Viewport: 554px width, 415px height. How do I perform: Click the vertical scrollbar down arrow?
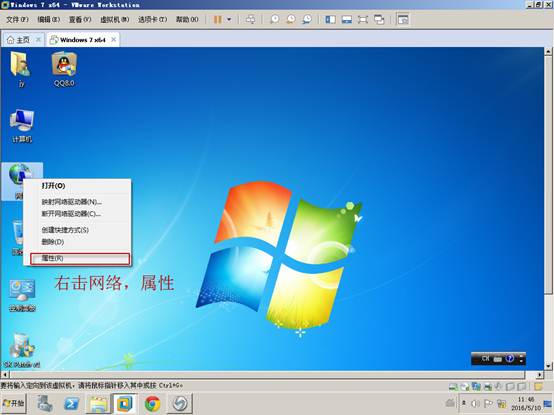point(548,366)
